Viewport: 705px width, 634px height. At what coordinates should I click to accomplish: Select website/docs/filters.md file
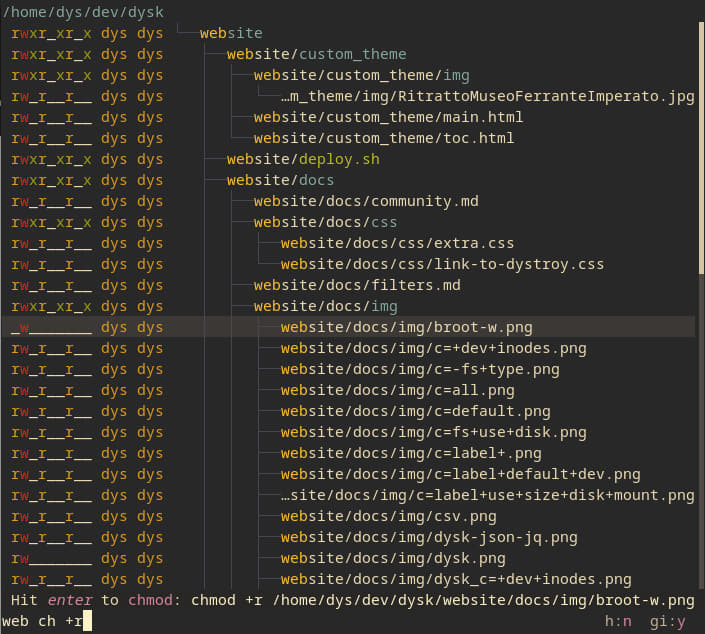(357, 285)
